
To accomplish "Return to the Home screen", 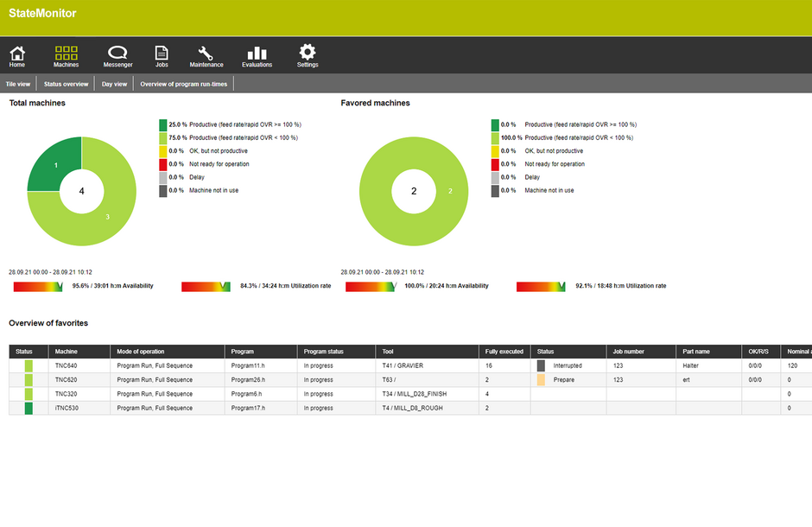I will pos(16,54).
